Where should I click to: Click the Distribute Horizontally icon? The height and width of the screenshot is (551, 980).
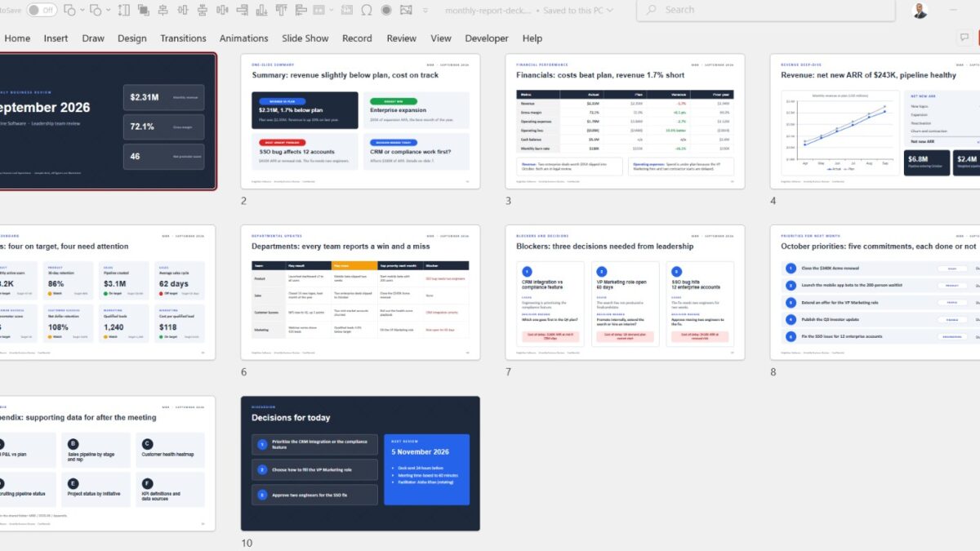tap(222, 10)
